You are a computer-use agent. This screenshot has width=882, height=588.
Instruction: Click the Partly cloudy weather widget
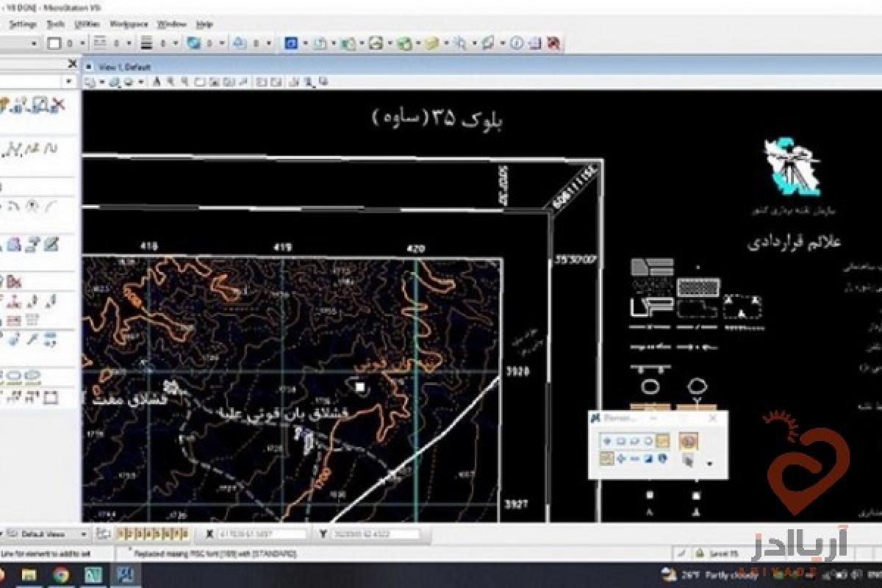point(709,575)
